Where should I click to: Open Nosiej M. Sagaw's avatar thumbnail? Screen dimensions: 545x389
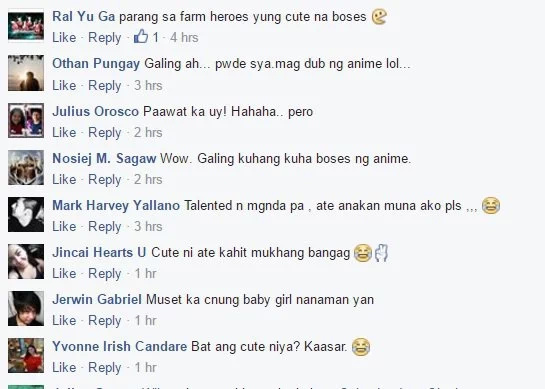coord(26,167)
